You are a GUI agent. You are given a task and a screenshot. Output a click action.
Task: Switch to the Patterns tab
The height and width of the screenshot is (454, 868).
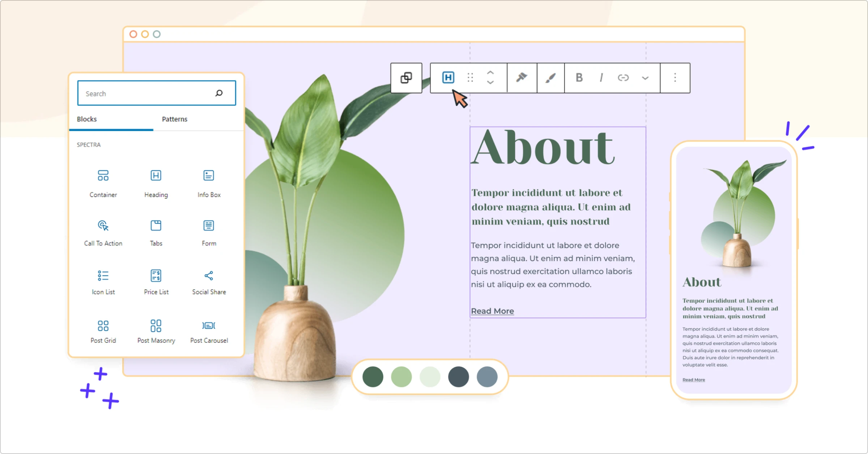[175, 119]
